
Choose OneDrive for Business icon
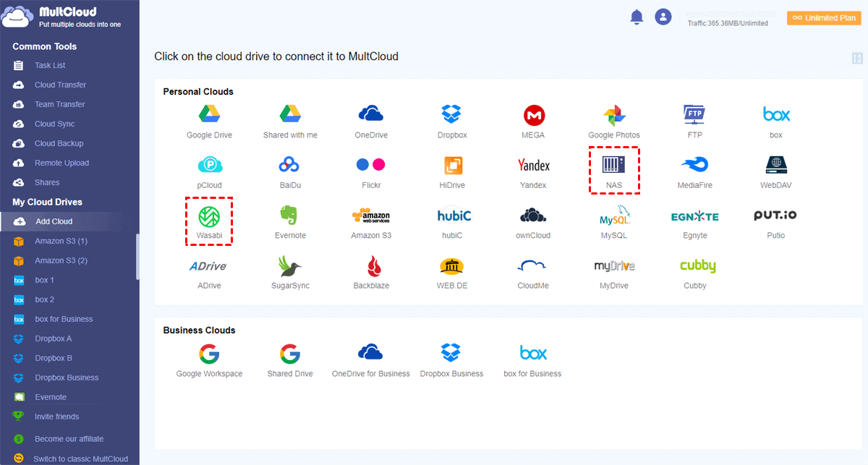tap(371, 353)
